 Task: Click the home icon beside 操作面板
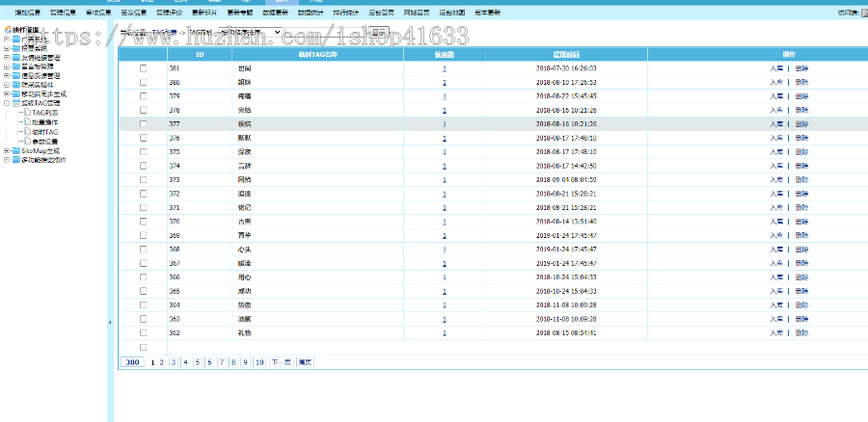(8, 29)
